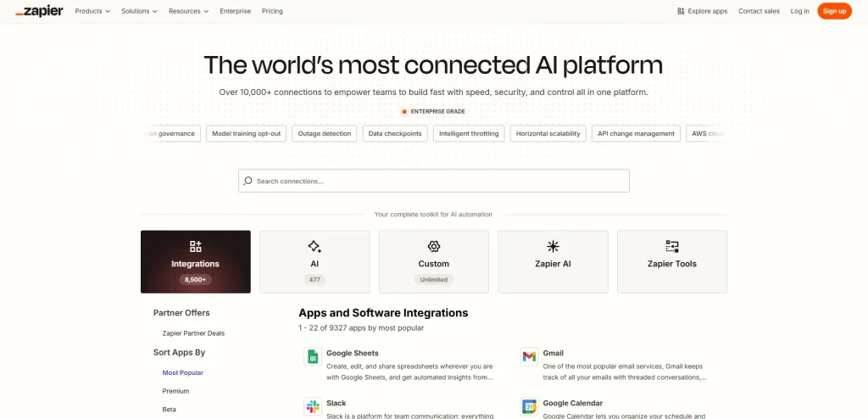The width and height of the screenshot is (868, 419).
Task: Click the Data checkpoints tag
Action: tap(395, 133)
